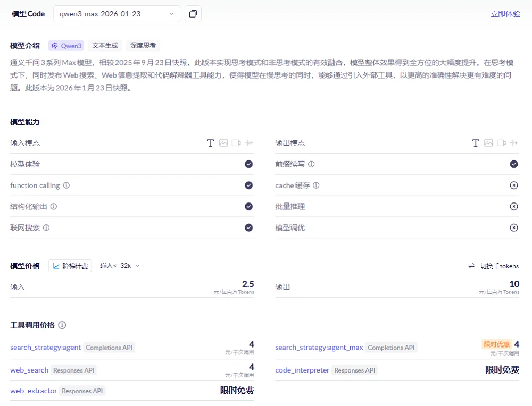Click the Completions API tag beside search_strategy:agent
This screenshot has height=406, width=532.
[x=109, y=348]
